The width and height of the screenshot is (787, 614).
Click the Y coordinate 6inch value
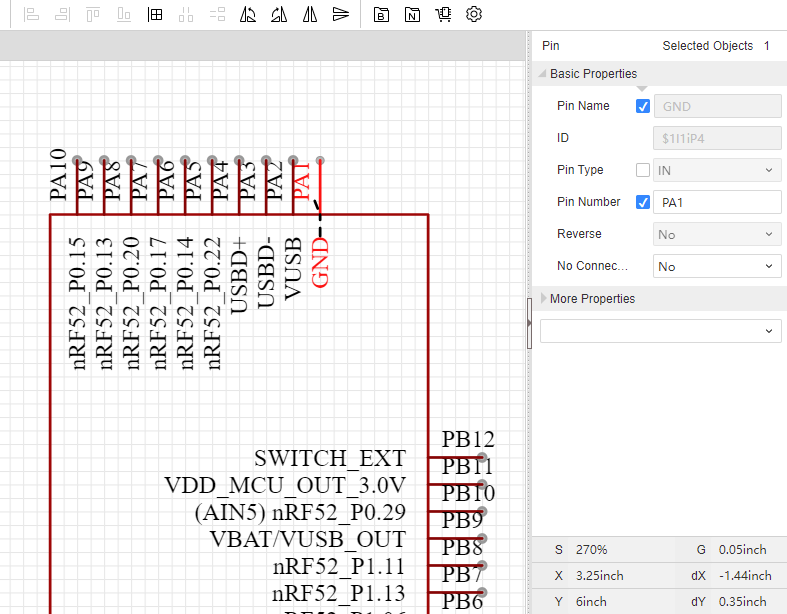591,602
